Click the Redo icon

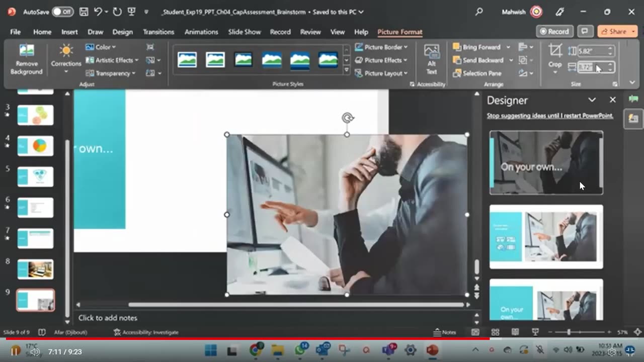pos(117,12)
